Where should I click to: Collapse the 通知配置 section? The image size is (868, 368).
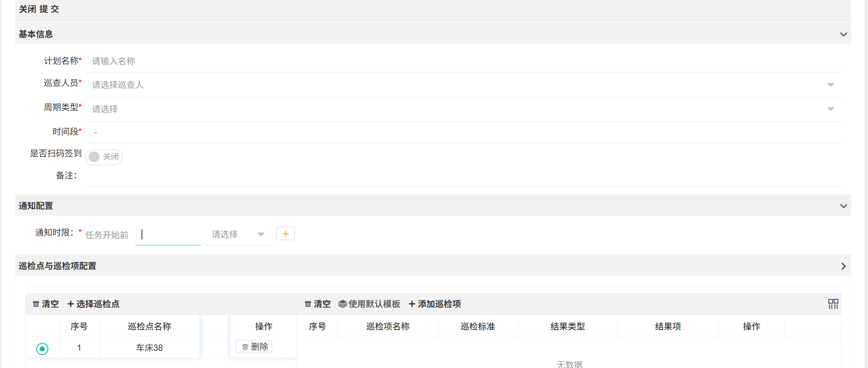(x=843, y=206)
